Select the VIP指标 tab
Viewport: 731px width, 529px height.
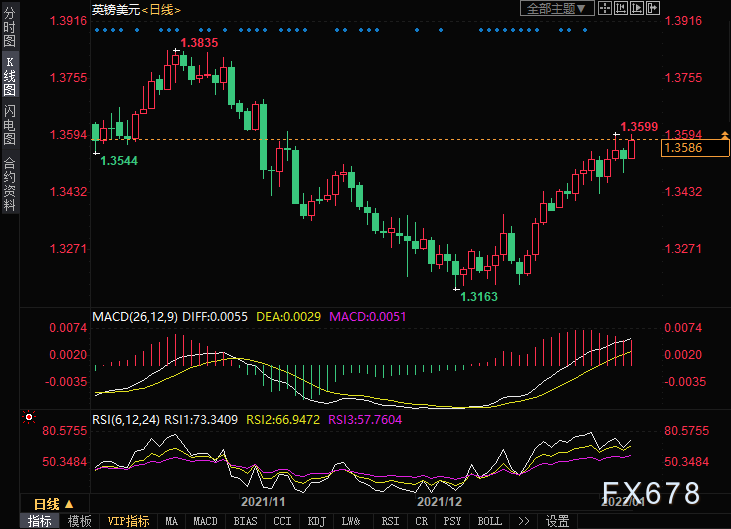pos(127,521)
